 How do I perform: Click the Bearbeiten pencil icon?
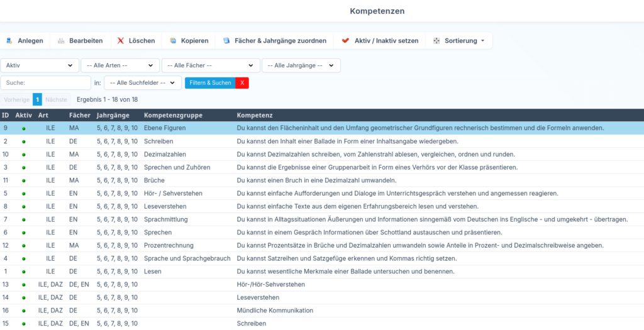61,41
